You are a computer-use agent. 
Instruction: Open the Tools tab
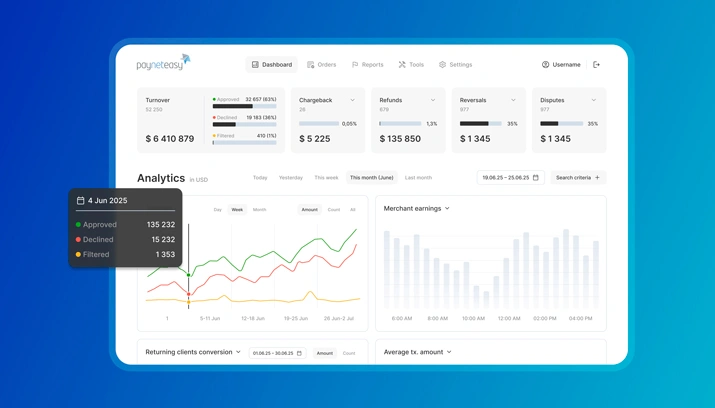[411, 65]
